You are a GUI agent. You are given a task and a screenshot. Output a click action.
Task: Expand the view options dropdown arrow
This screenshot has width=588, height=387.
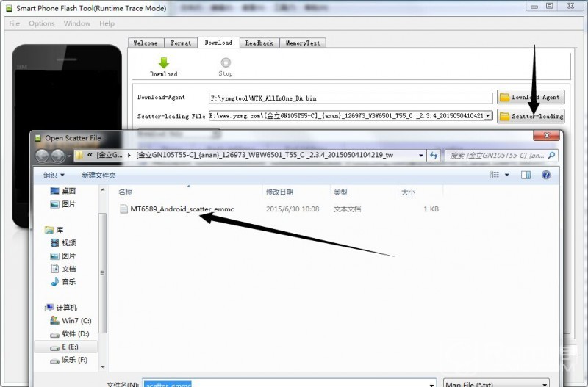point(506,175)
